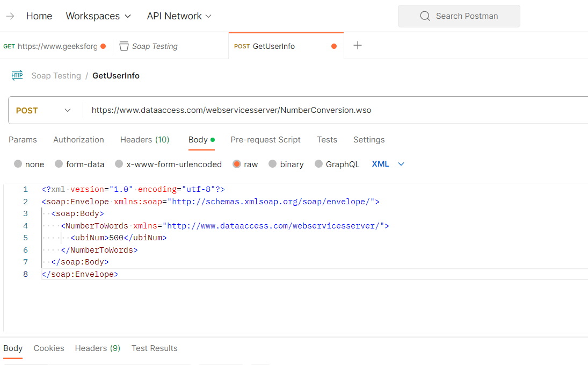Click the request URL input field

322,111
